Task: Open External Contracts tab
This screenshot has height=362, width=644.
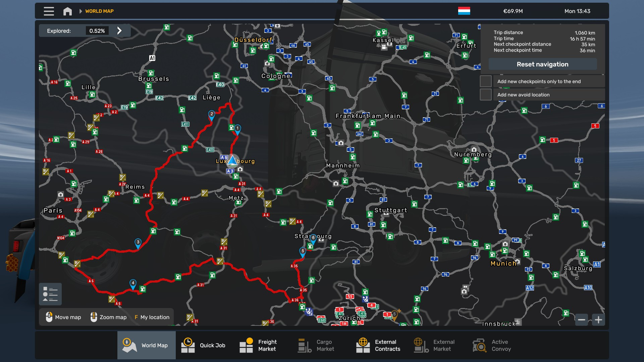Action: [378, 345]
